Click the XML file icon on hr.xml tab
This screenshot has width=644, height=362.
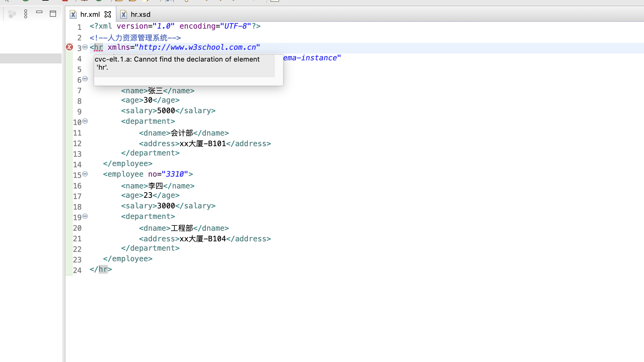(73, 14)
